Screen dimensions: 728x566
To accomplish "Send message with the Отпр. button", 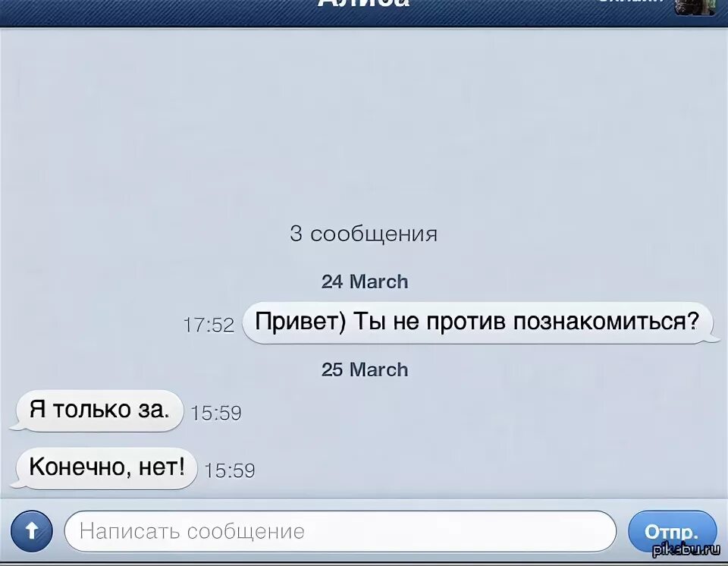I will coord(673,531).
